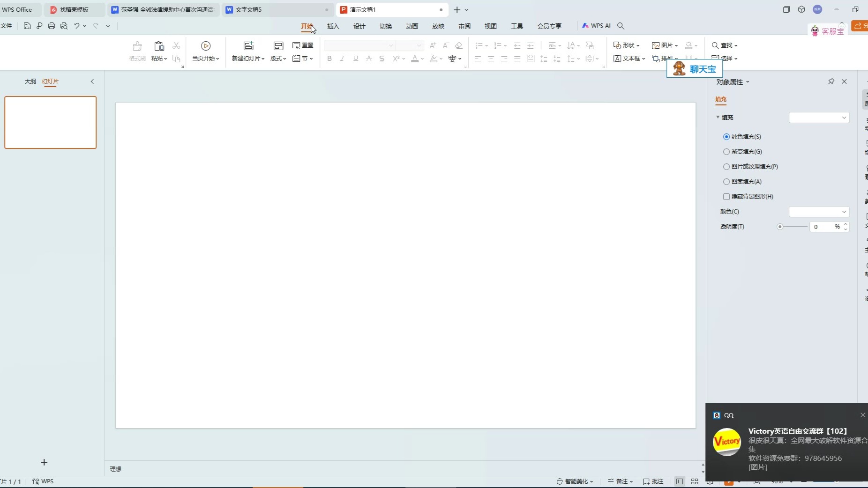Open the 选择 selection menu
The height and width of the screenshot is (488, 868).
(725, 59)
